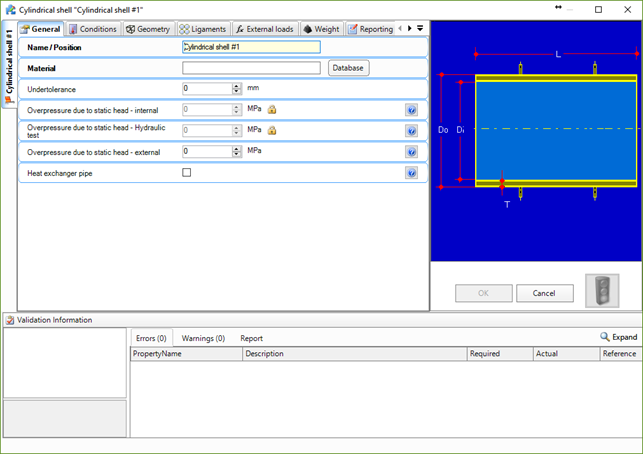643x454 pixels.
Task: Click the 3D view speaker-like thumbnail button
Action: point(602,291)
